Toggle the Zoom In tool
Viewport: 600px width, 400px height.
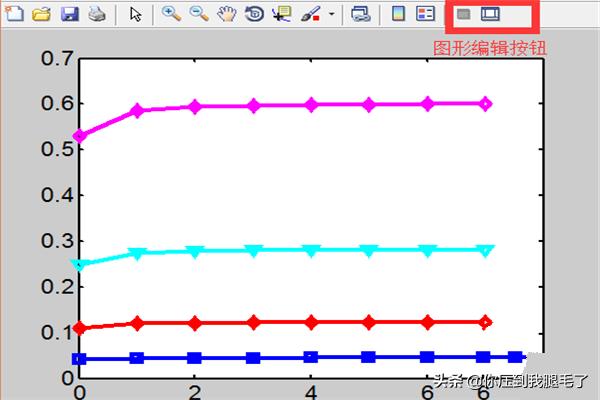click(x=171, y=15)
